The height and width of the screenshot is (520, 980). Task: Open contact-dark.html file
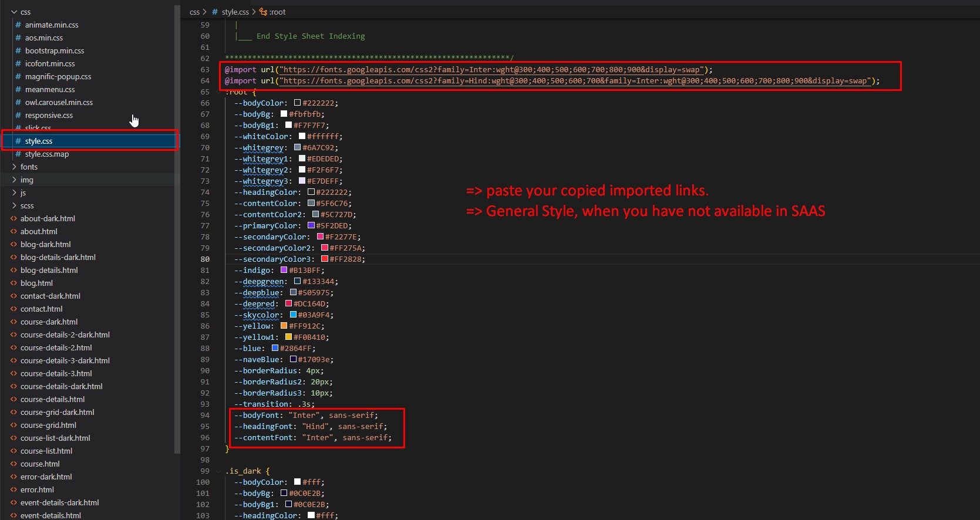[50, 296]
